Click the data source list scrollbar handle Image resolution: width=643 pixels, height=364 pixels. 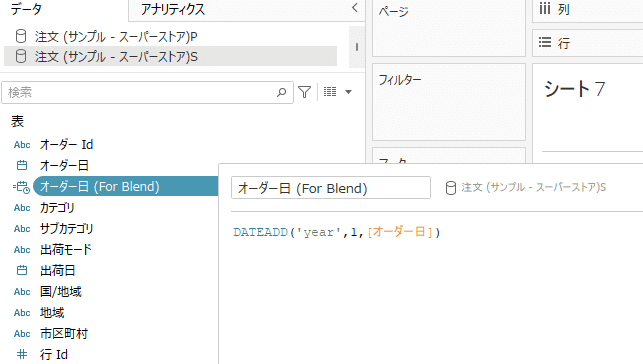coord(357,47)
